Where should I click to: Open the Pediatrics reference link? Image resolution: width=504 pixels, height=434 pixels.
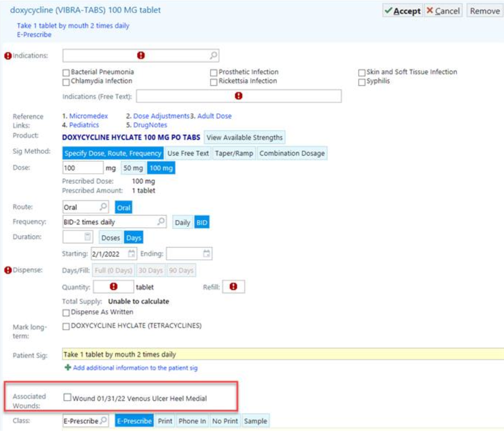84,125
